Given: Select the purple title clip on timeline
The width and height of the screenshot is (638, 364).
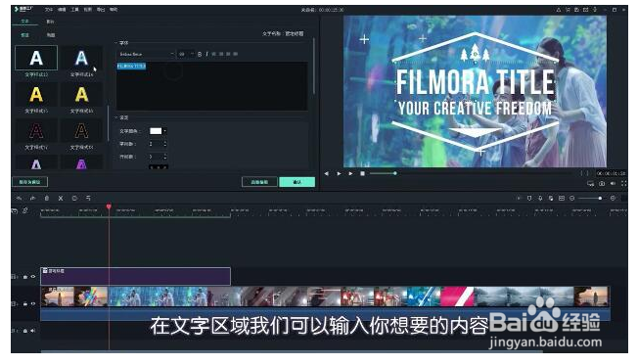Looking at the screenshot, I should (135, 276).
